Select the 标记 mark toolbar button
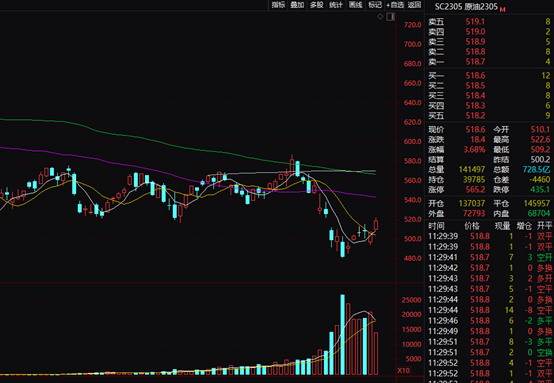The width and height of the screenshot is (554, 383). [375, 5]
